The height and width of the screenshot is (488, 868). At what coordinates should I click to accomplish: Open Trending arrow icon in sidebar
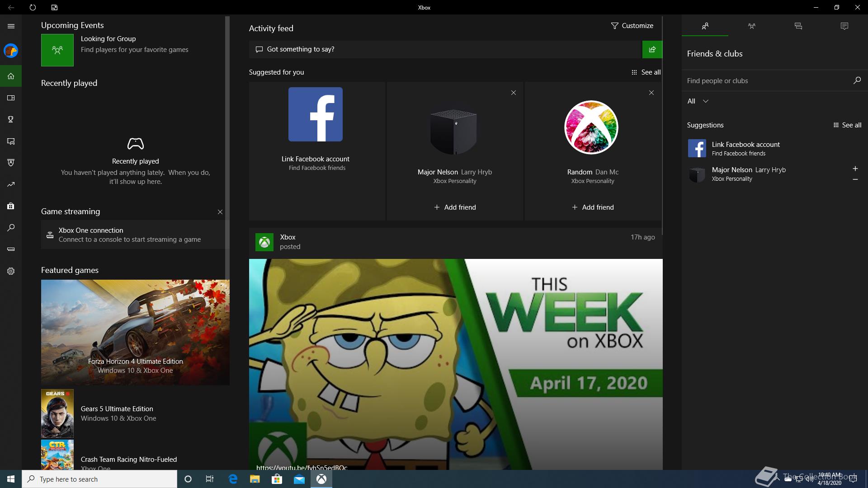pos(11,184)
